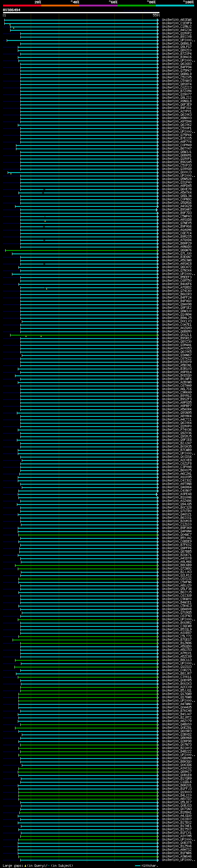Image resolution: width=197 pixels, height=868 pixels.
Task: Select the UniRef100_B4FF24 label
Action: [x=176, y=297]
